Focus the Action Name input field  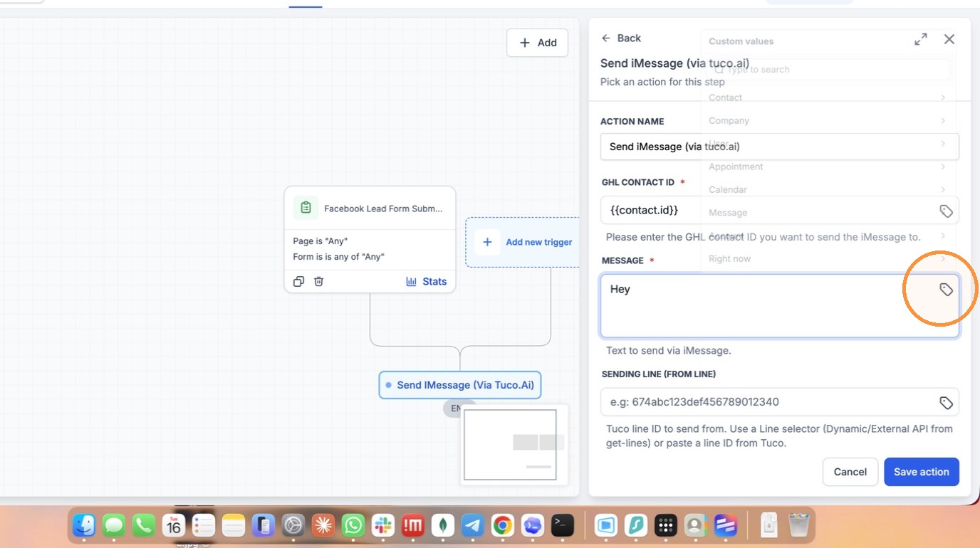(x=780, y=147)
